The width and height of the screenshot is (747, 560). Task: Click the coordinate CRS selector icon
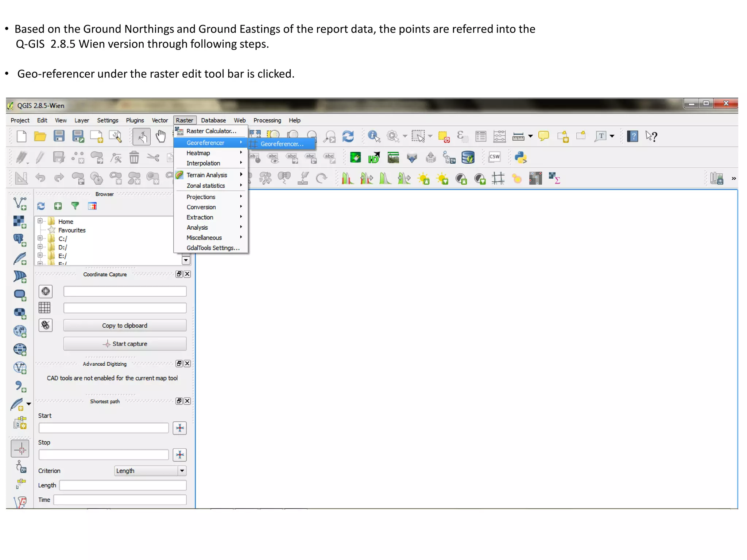tap(46, 291)
